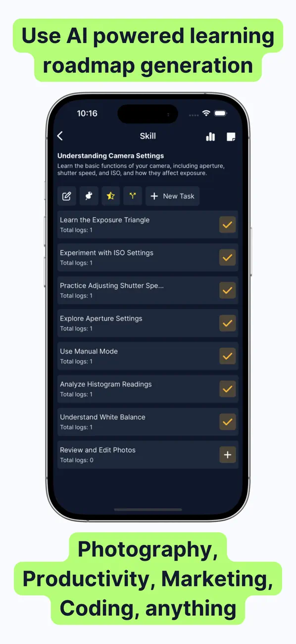Viewport: 296px width, 644px height.
Task: Expand the Analyze Histogram Readings task
Action: click(124, 388)
